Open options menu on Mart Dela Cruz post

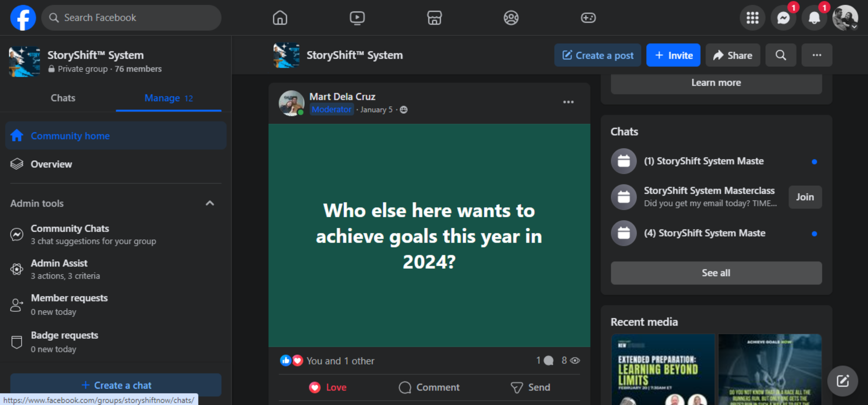pos(568,102)
